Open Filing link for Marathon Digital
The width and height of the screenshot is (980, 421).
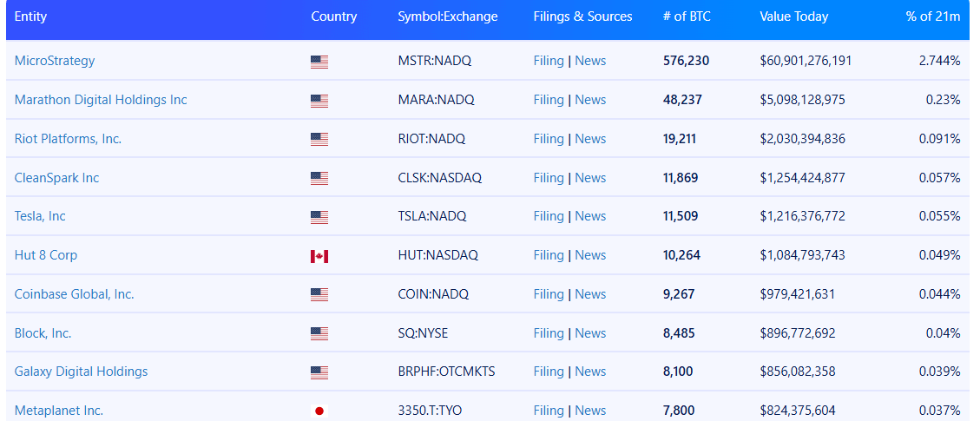pos(549,99)
